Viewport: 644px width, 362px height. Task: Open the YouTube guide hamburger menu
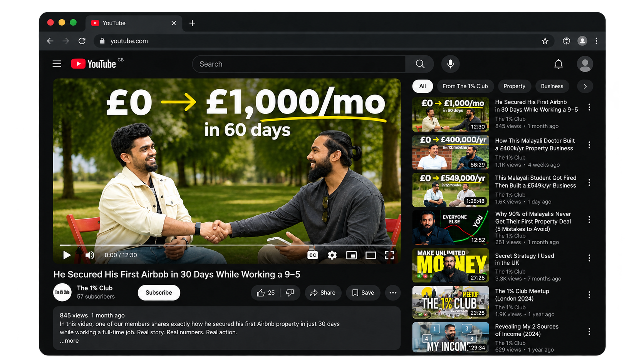coord(57,64)
